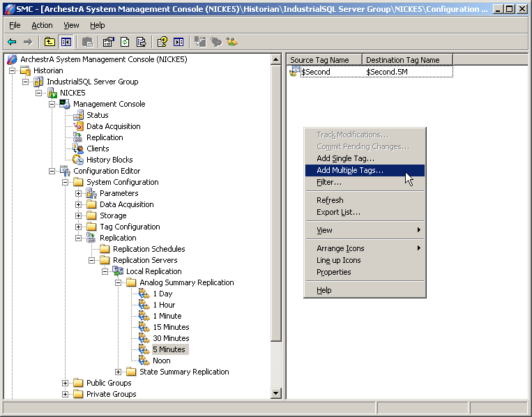Click the tree scrollbar down arrow
The height and width of the screenshot is (417, 532).
click(x=276, y=393)
